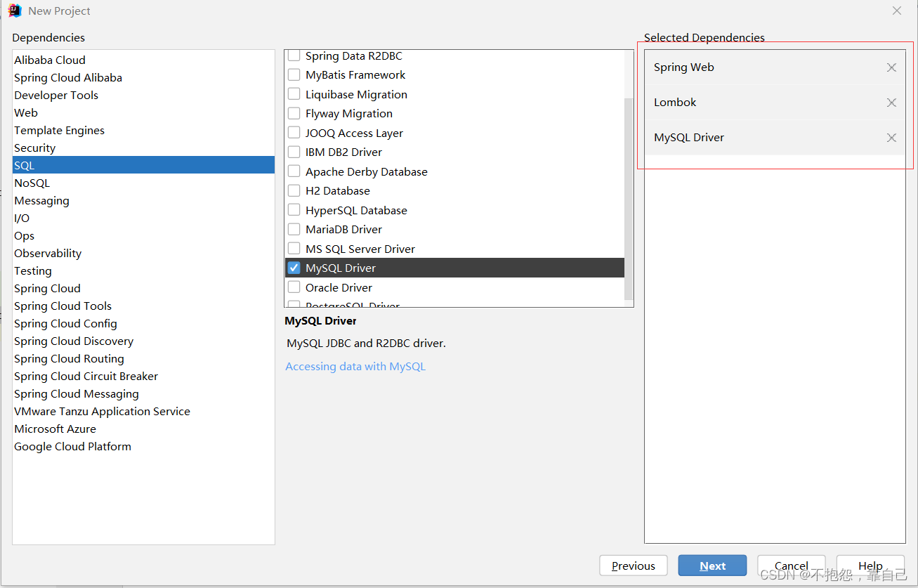The image size is (918, 588).
Task: Click the Apache Derby Database label
Action: (366, 171)
